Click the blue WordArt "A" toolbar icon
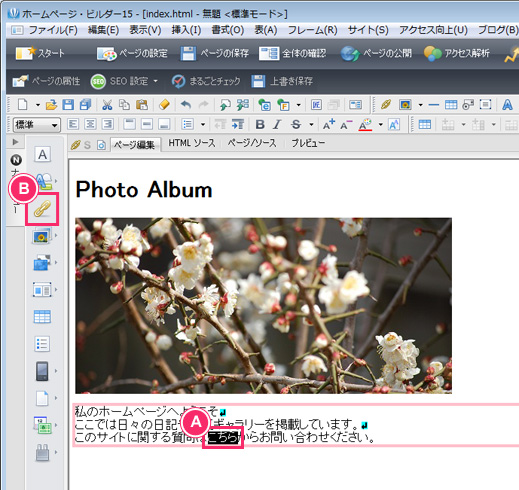The width and height of the screenshot is (519, 490). (x=507, y=105)
